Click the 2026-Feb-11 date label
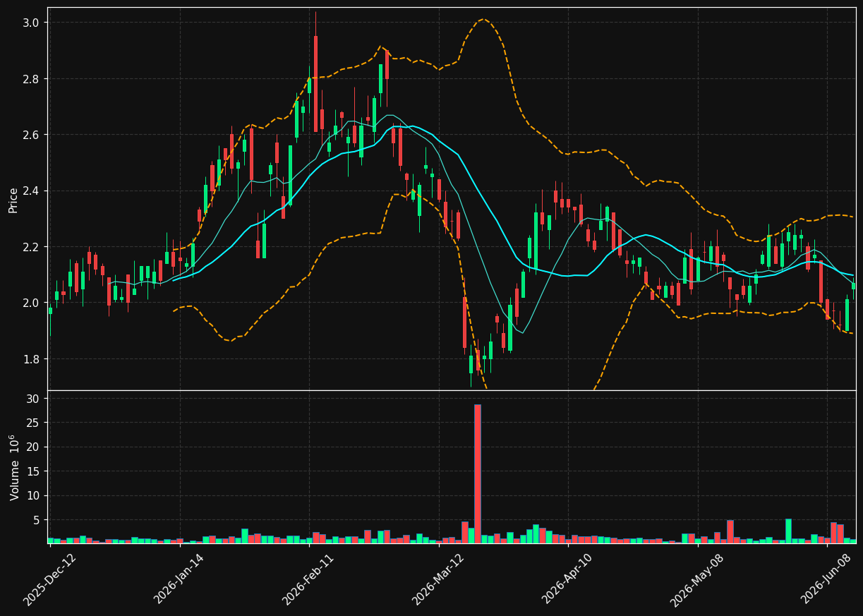This screenshot has height=616, width=863. click(x=308, y=579)
